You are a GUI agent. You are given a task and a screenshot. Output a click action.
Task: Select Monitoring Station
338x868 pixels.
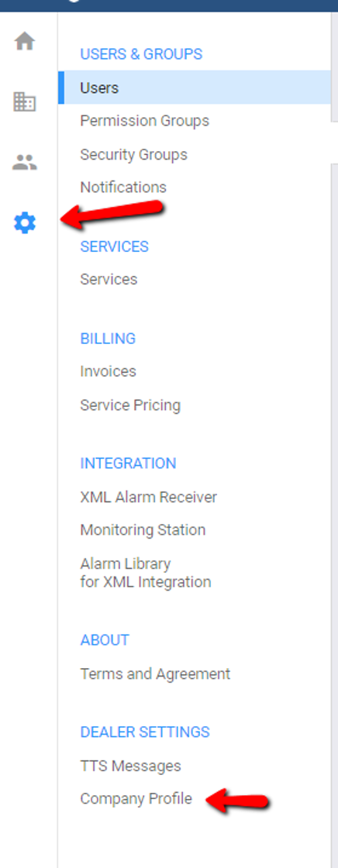(143, 530)
